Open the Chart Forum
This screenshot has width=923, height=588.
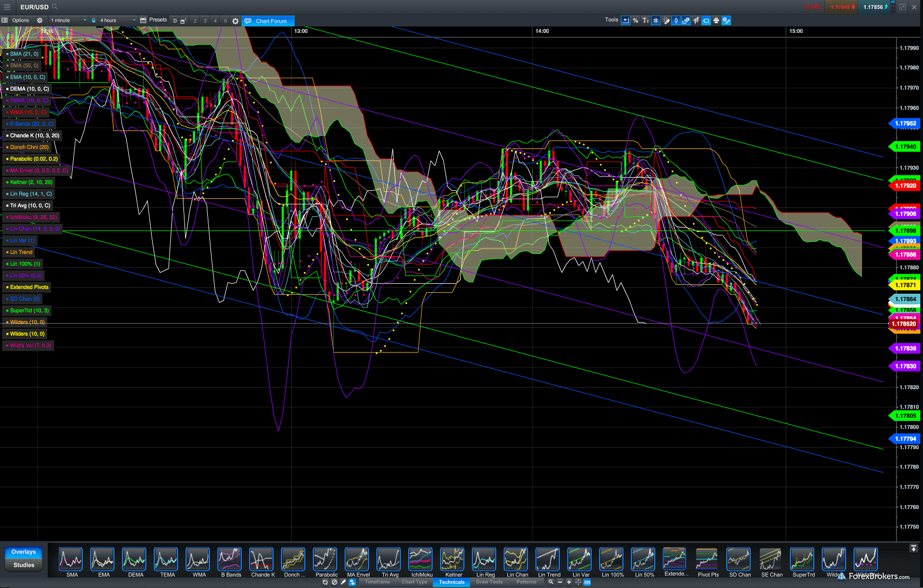click(268, 21)
